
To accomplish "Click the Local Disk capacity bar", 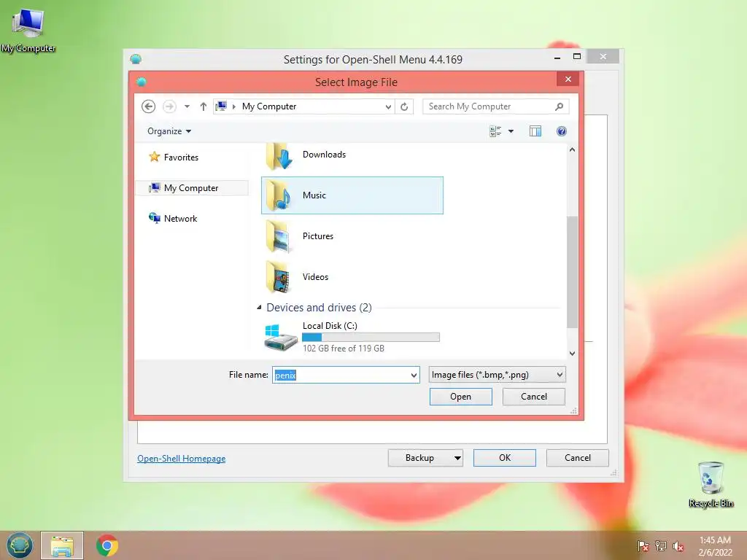I will coord(371,337).
